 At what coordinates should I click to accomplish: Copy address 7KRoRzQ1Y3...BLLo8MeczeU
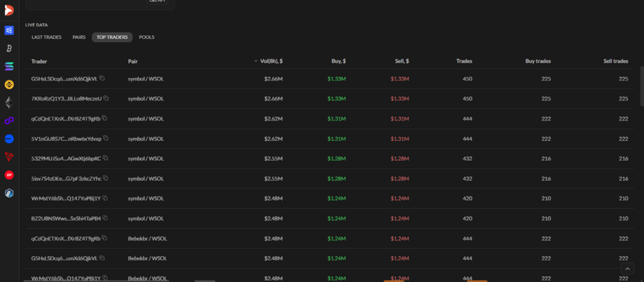(106, 99)
